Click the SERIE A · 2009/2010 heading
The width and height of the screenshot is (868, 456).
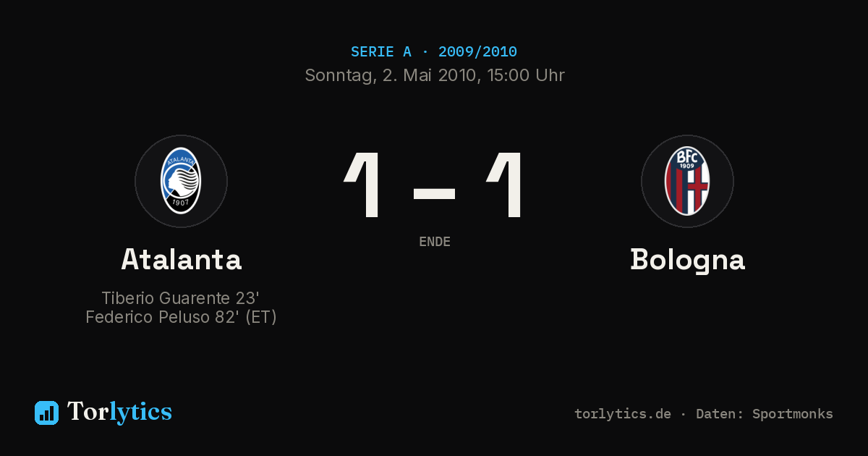coord(434,52)
